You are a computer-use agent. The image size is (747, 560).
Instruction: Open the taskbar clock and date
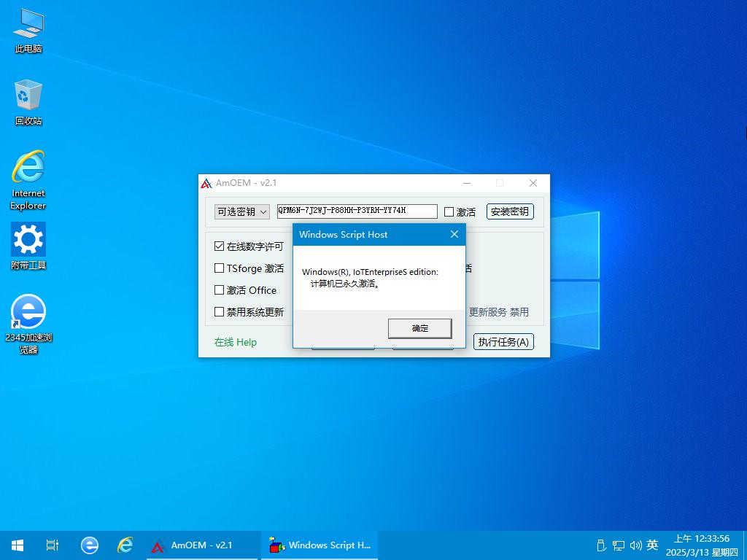click(701, 545)
